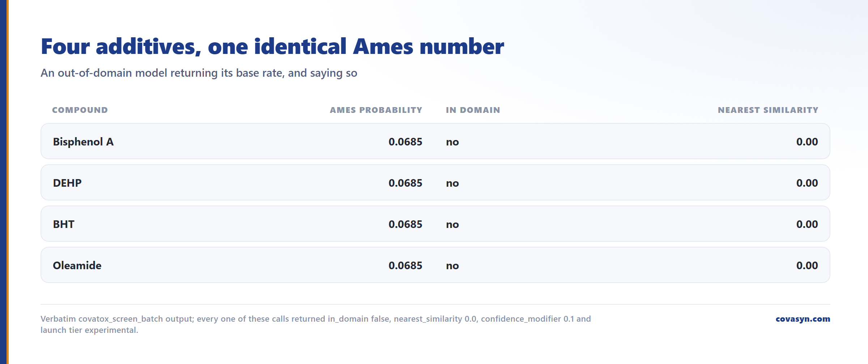The image size is (868, 364).
Task: Click Bisphenol A's 0.0685 Ames probability
Action: pyautogui.click(x=405, y=141)
